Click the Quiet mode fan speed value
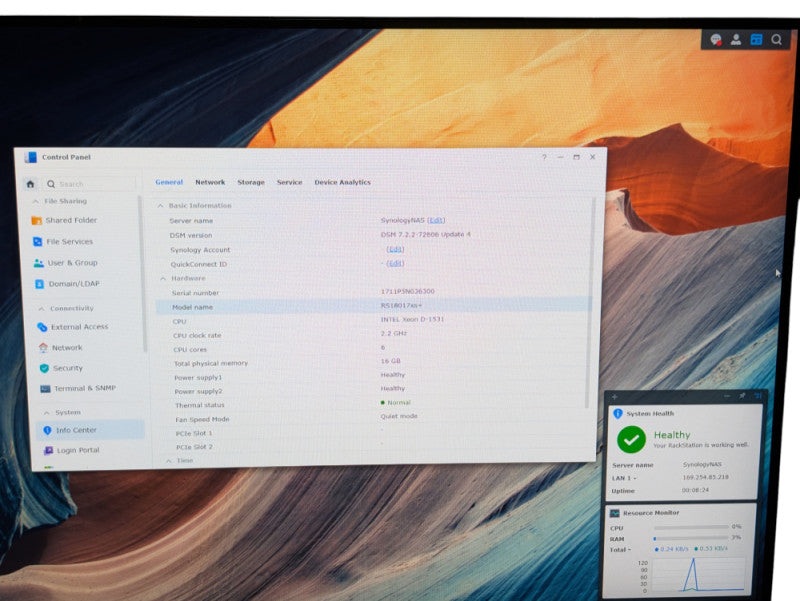Viewport: 800px width, 601px height. 399,416
